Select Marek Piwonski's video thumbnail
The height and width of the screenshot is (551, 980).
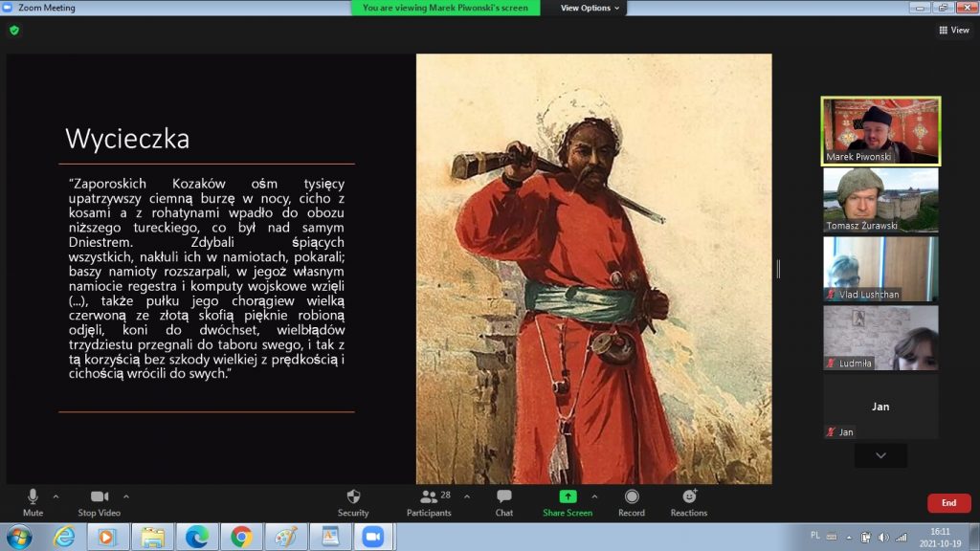coord(880,131)
